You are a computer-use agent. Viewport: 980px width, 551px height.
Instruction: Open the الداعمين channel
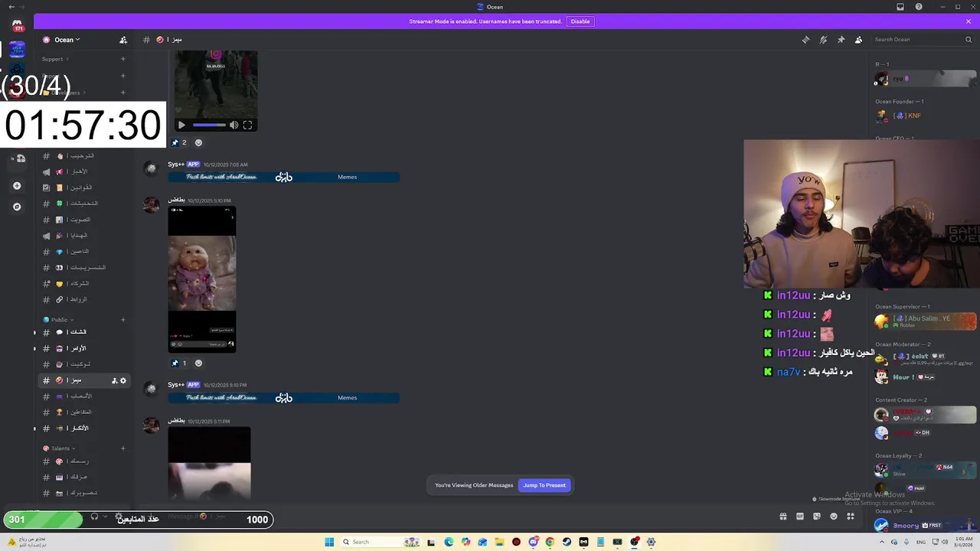point(84,252)
